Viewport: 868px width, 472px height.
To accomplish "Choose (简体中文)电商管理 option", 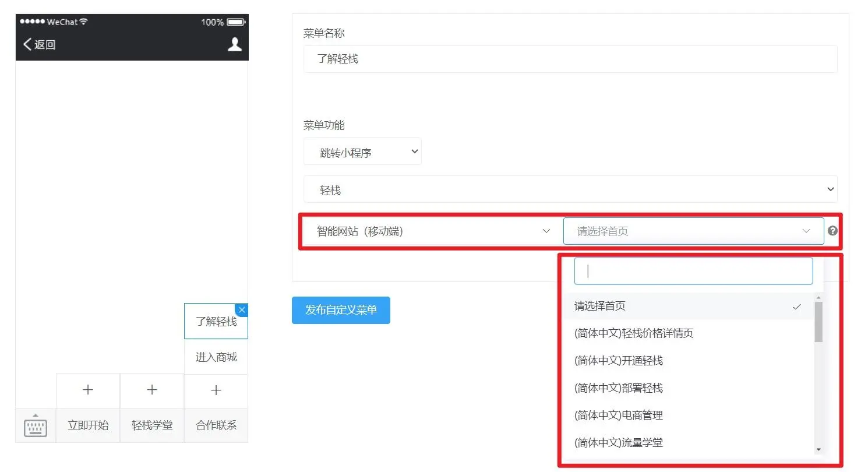I will tap(688, 415).
